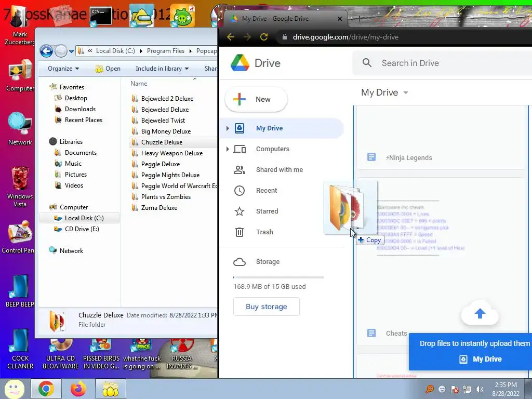
Task: Click the Buy storage button
Action: 267,307
